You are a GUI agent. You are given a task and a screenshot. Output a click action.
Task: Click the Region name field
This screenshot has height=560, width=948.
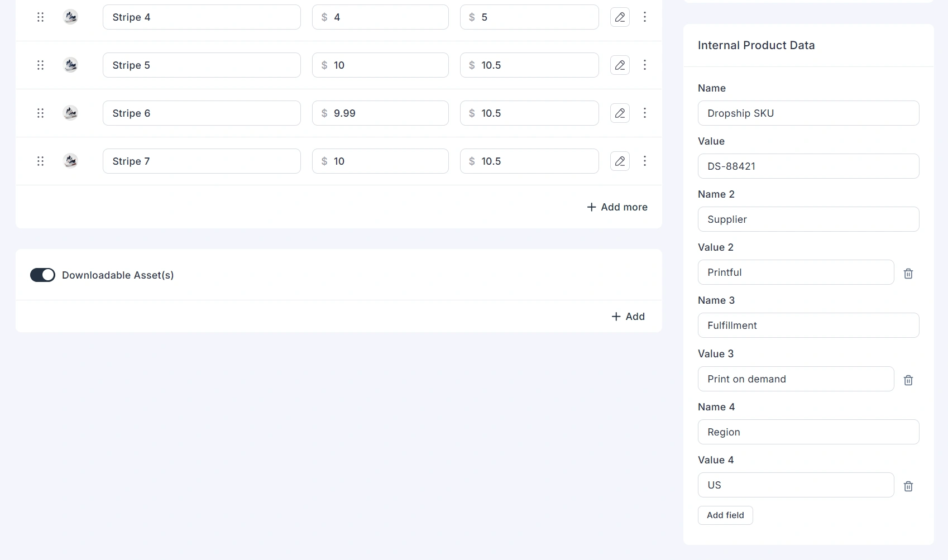[x=808, y=432]
